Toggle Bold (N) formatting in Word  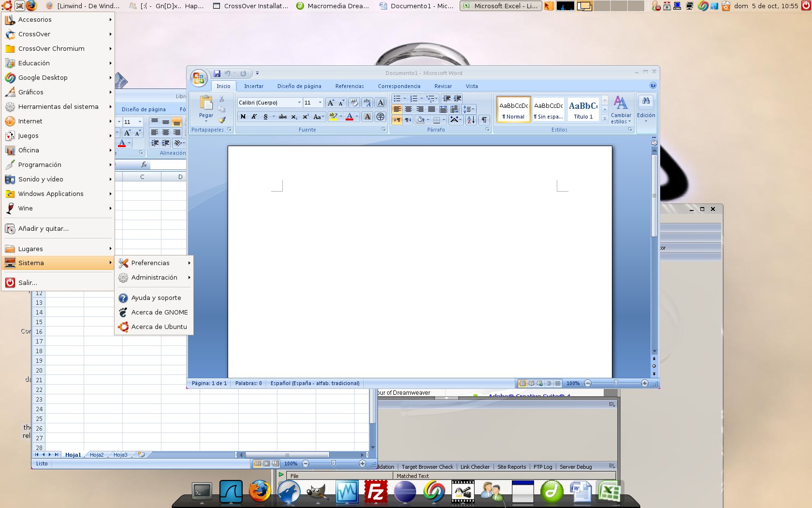[x=243, y=117]
